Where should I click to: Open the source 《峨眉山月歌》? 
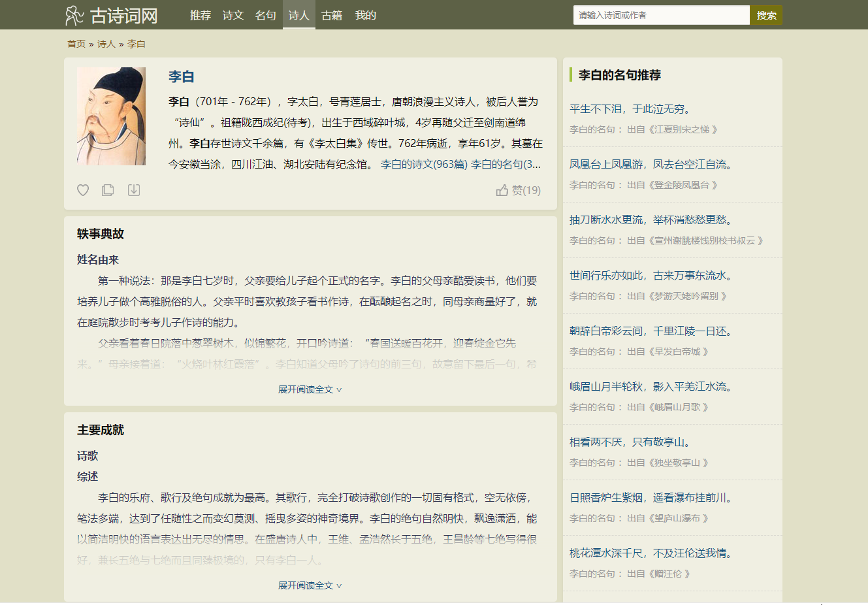[677, 407]
